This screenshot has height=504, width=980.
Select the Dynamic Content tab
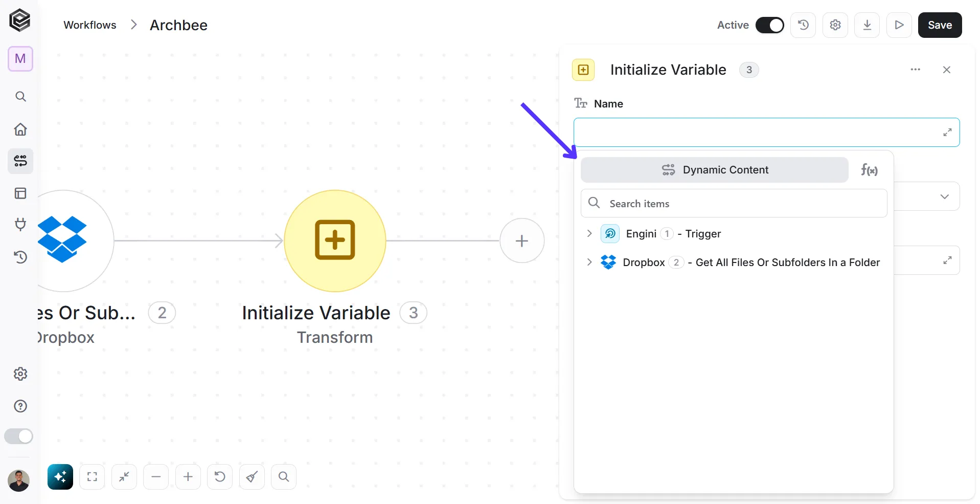tap(715, 170)
